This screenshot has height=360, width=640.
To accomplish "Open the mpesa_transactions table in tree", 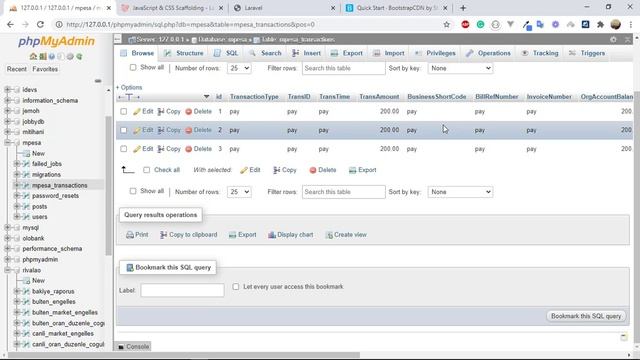I will point(60,185).
